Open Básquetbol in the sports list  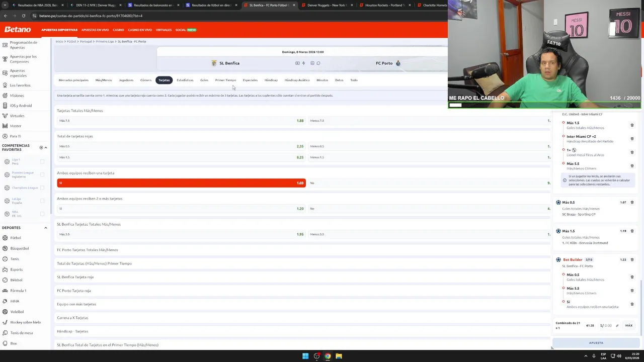point(20,248)
